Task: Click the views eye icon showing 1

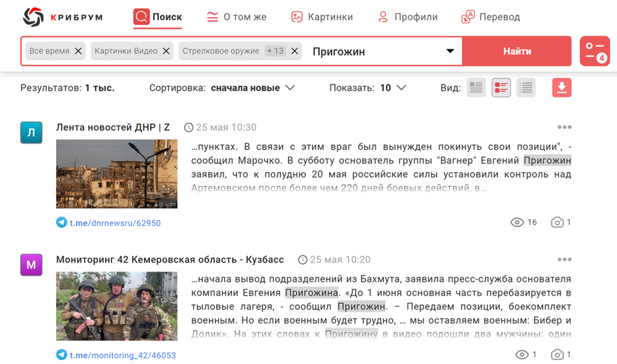Action: pyautogui.click(x=522, y=355)
